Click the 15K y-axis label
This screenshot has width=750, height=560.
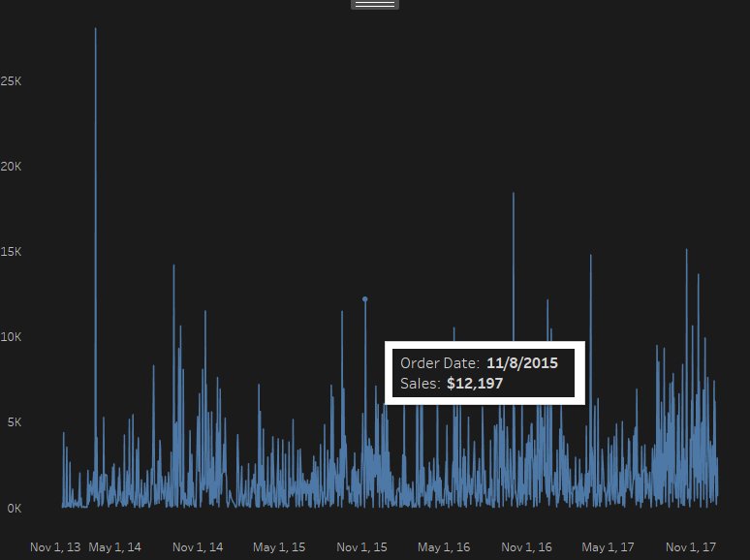pos(11,252)
